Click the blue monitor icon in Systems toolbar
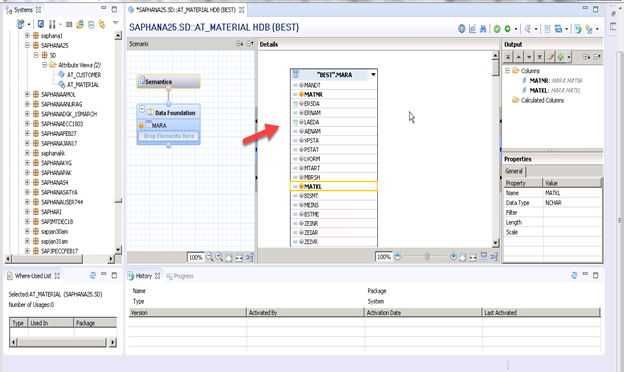 [x=41, y=24]
